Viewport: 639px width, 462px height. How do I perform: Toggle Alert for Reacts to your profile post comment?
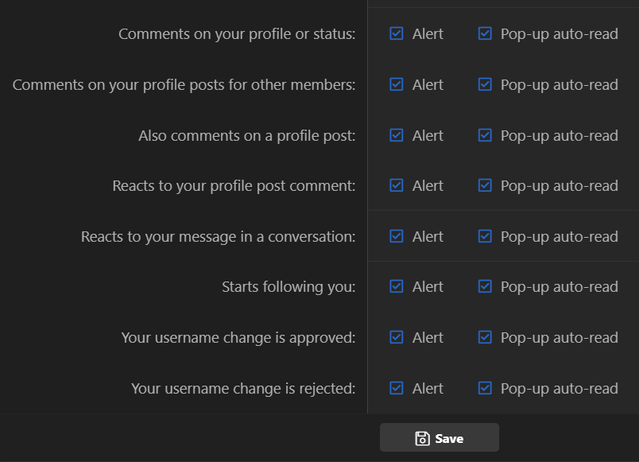tap(397, 185)
